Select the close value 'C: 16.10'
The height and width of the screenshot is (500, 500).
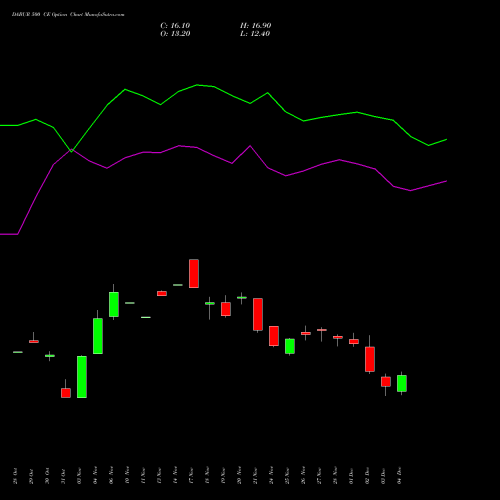(175, 26)
